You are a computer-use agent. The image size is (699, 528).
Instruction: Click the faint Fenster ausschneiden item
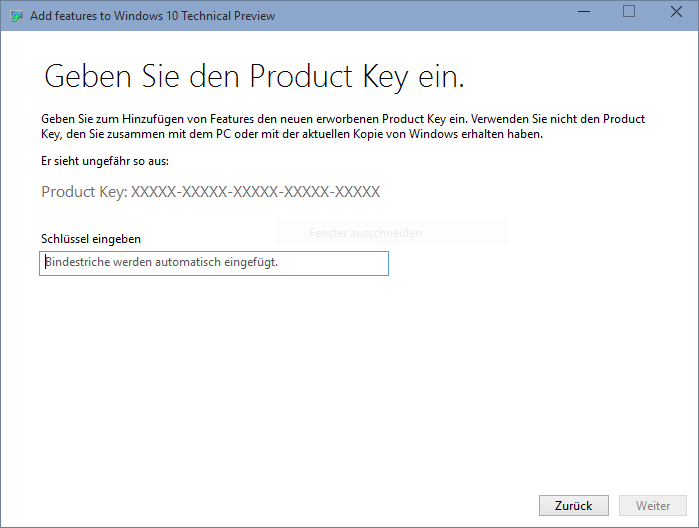(392, 233)
